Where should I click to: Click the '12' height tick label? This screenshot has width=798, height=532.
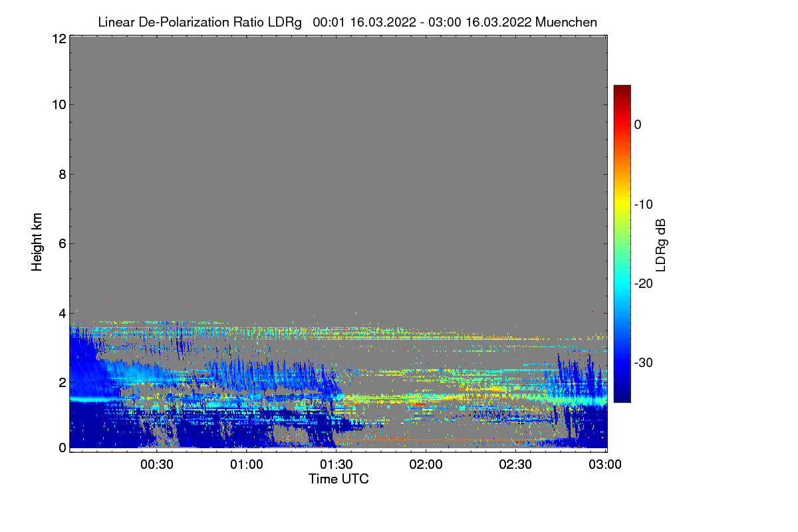pyautogui.click(x=59, y=39)
